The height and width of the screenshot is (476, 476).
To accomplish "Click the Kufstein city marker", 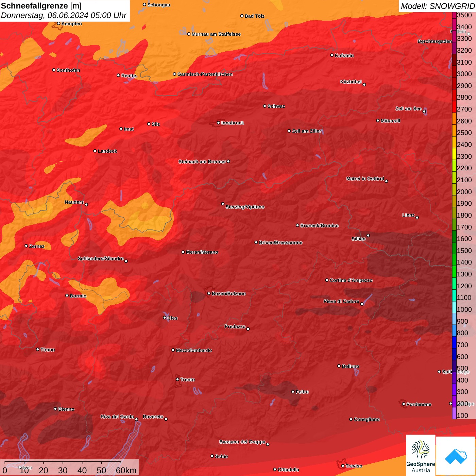I will [332, 55].
